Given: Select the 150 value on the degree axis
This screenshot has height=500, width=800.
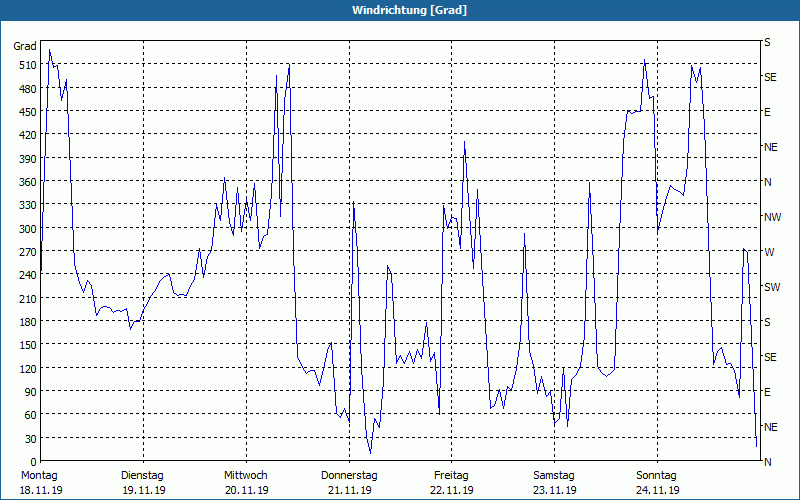Looking at the screenshot, I should (x=28, y=345).
